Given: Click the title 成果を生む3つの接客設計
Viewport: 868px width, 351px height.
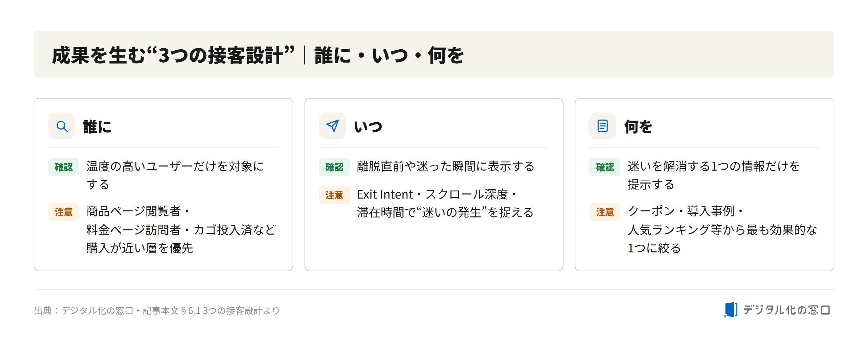Looking at the screenshot, I should (173, 55).
